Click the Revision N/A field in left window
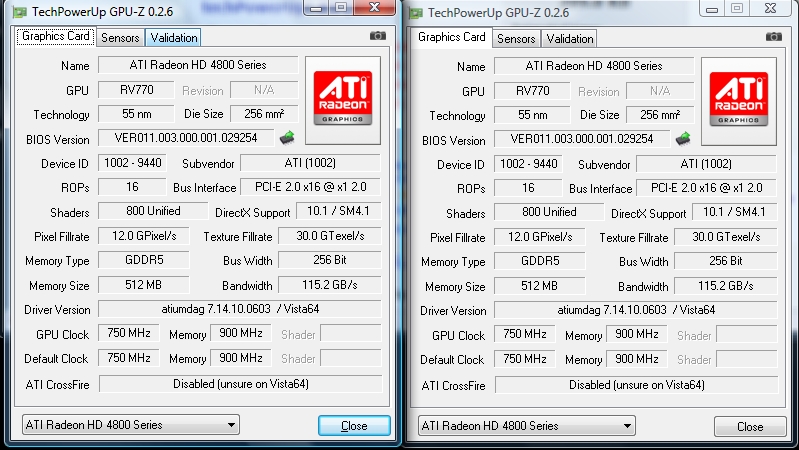Image resolution: width=799 pixels, height=450 pixels. 264,90
